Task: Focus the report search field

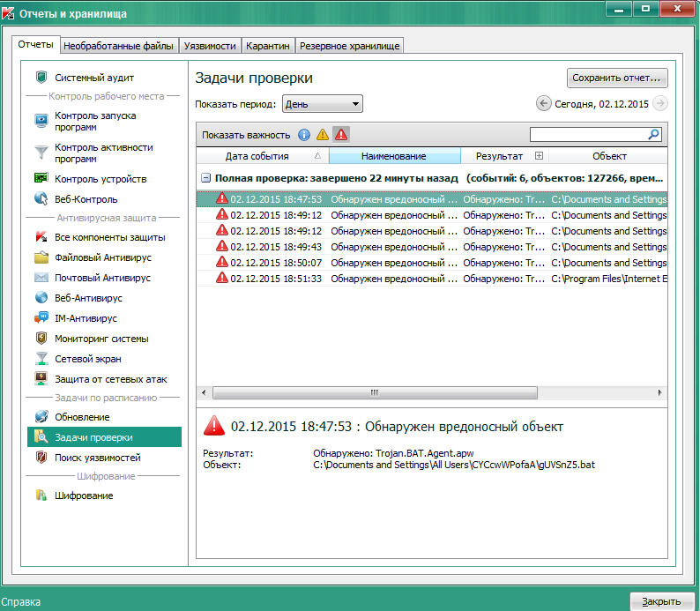Action: [x=588, y=134]
